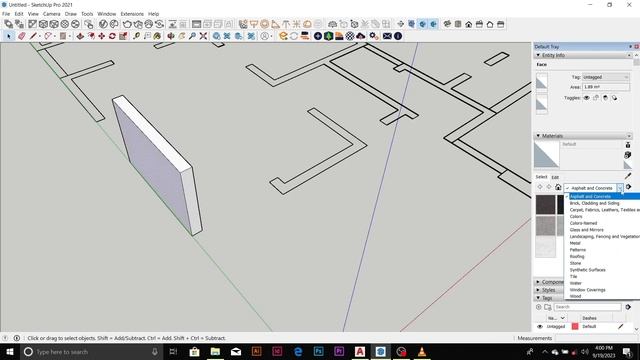640x360 pixels.
Task: Open the Help menu
Action: click(x=153, y=14)
